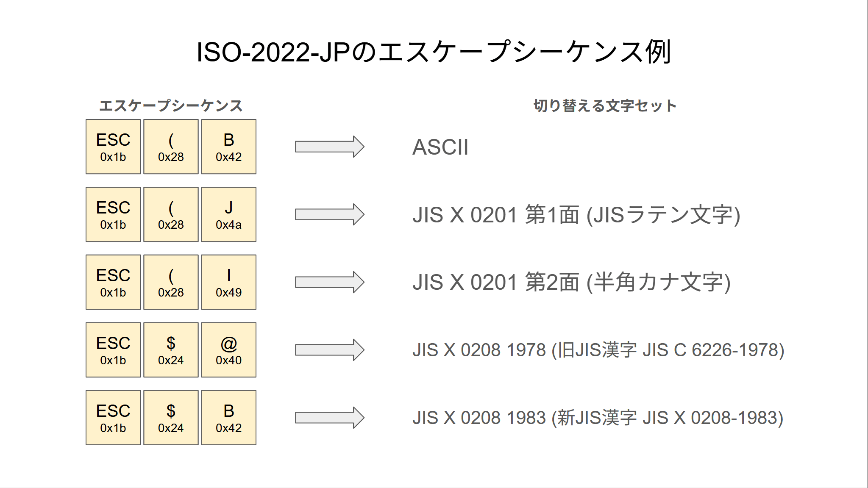Click the ESC 0x1b box in the ASCII row
The image size is (868, 488).
(113, 147)
